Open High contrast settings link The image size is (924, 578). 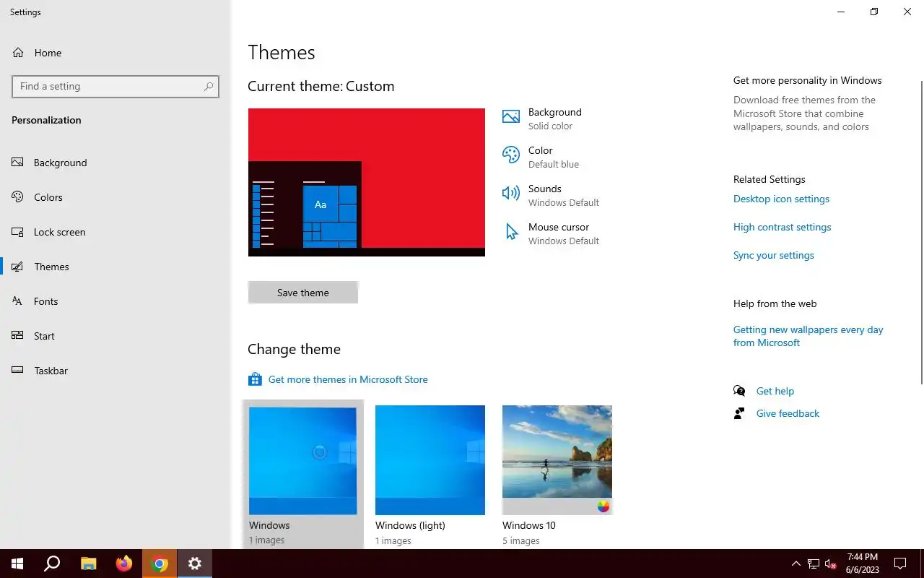coord(782,227)
